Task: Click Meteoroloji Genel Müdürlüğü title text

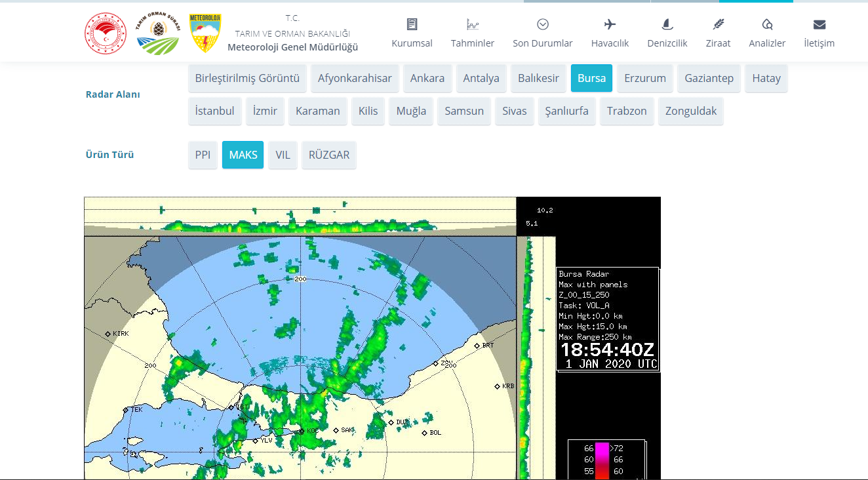Action: (x=293, y=47)
